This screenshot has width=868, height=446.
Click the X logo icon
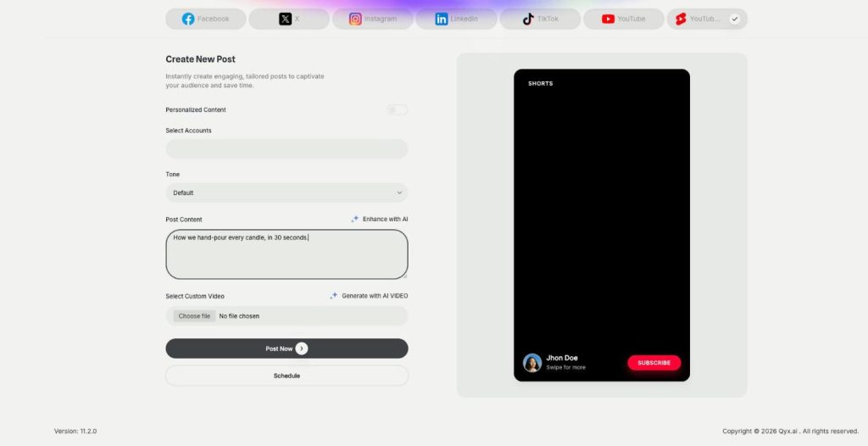285,19
